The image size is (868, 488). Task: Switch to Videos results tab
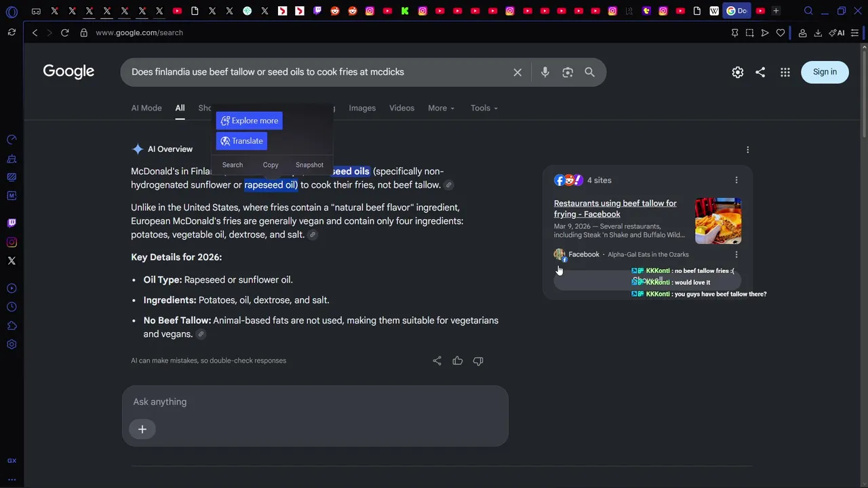(x=401, y=108)
